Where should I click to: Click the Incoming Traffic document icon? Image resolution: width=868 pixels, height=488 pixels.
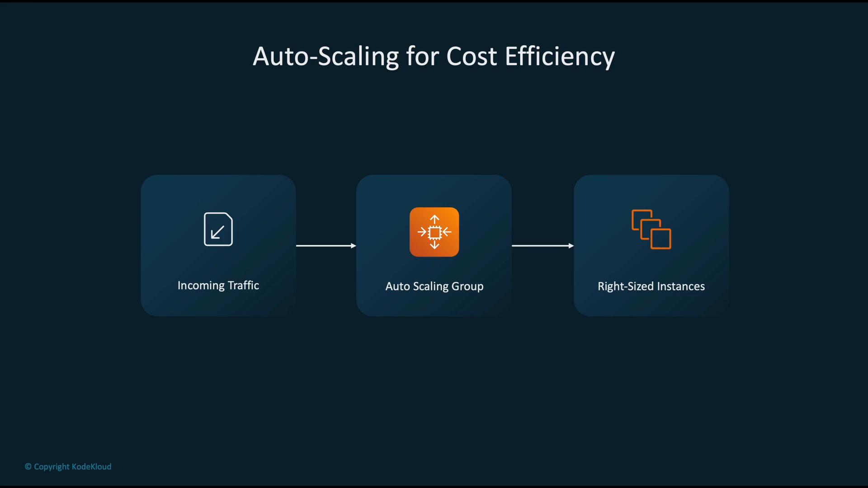tap(218, 229)
